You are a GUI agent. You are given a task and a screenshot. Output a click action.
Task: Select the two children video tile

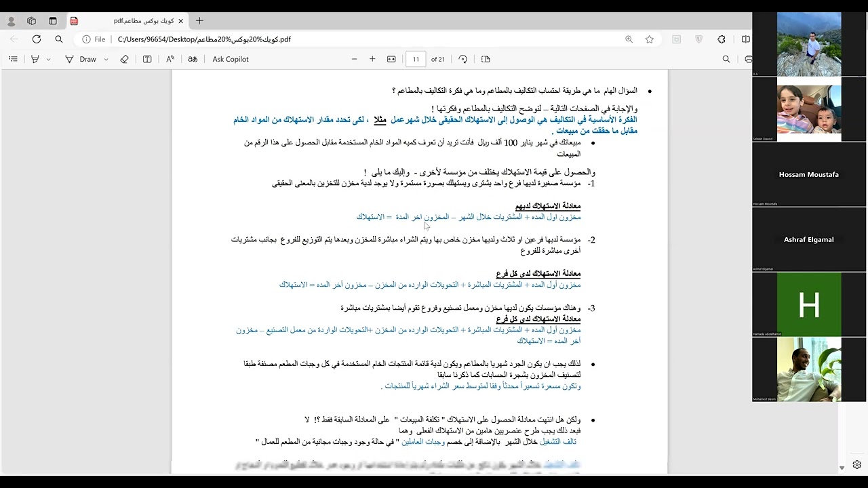809,109
